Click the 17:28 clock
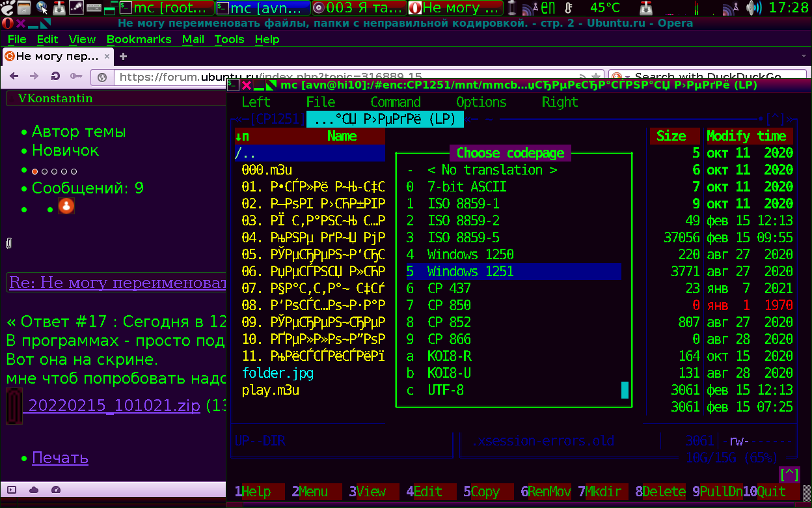Viewport: 812px width, 508px height. 787,8
